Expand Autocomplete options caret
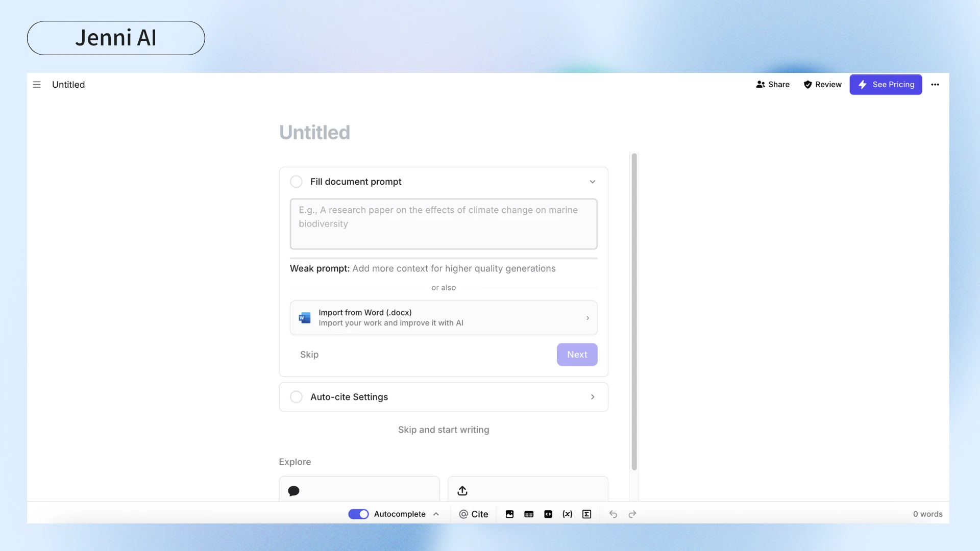This screenshot has width=980, height=551. 436,514
